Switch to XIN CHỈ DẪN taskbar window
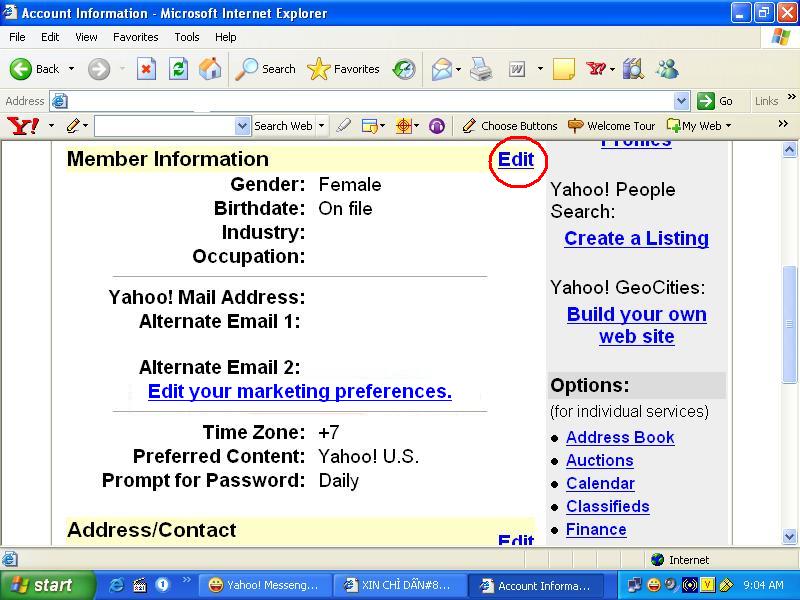The height and width of the screenshot is (600, 800). (x=399, y=585)
